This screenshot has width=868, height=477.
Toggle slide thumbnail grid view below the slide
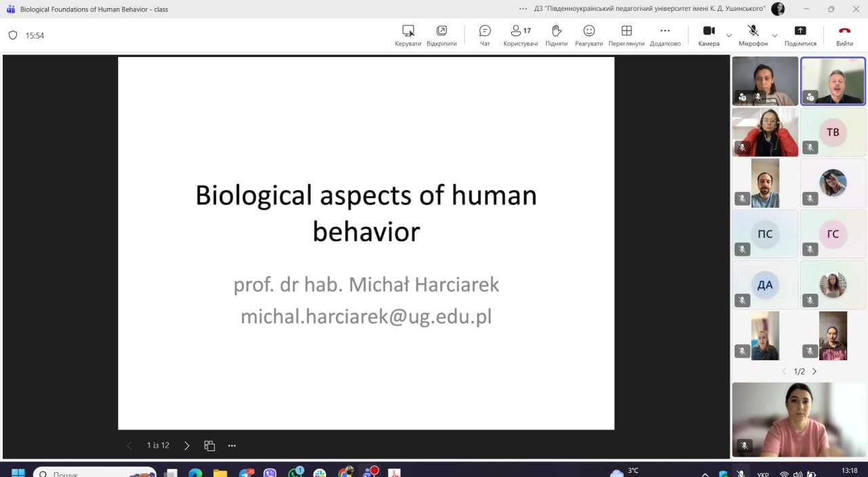[x=210, y=446]
